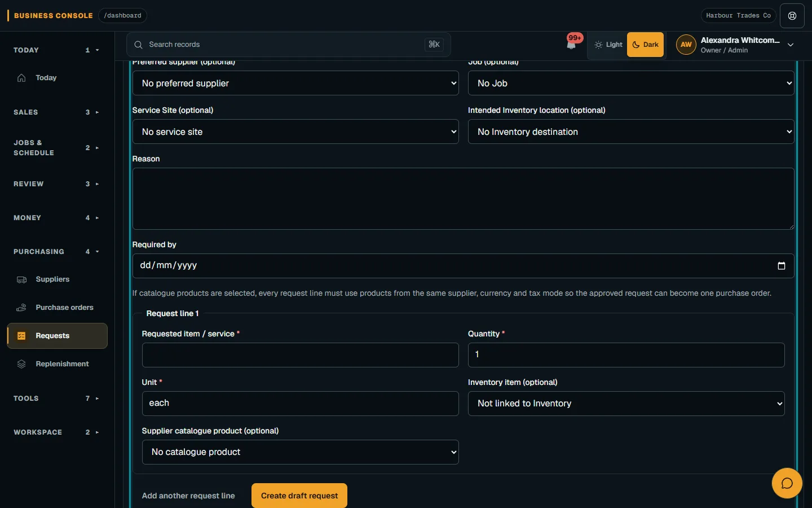
Task: Click the Requested item / service field
Action: 300,355
